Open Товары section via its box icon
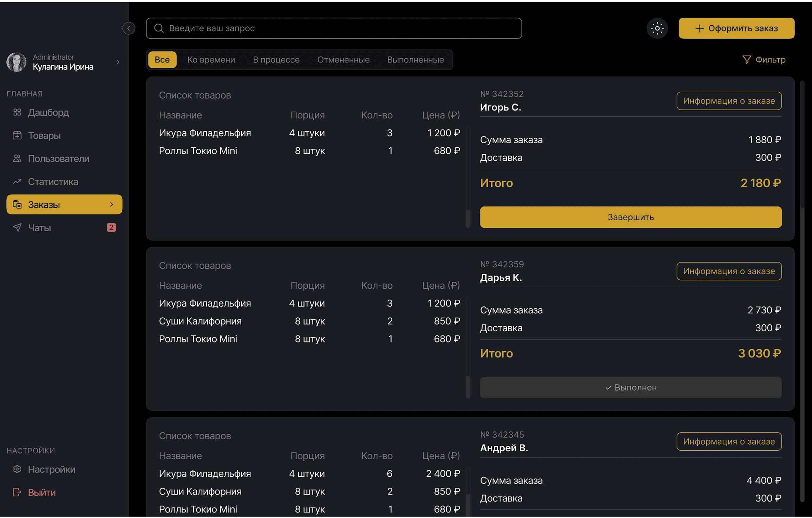Screen dimensions: 812x518 pyautogui.click(x=17, y=135)
